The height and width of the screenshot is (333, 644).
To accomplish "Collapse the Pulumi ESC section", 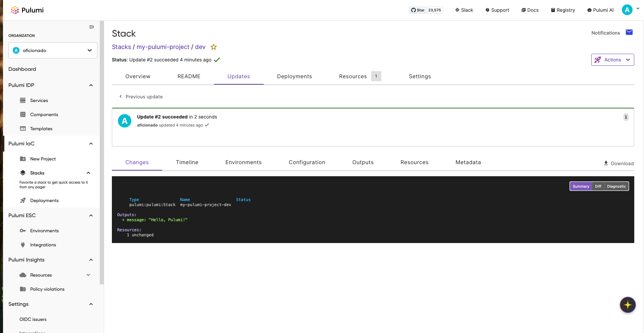I will [91, 216].
